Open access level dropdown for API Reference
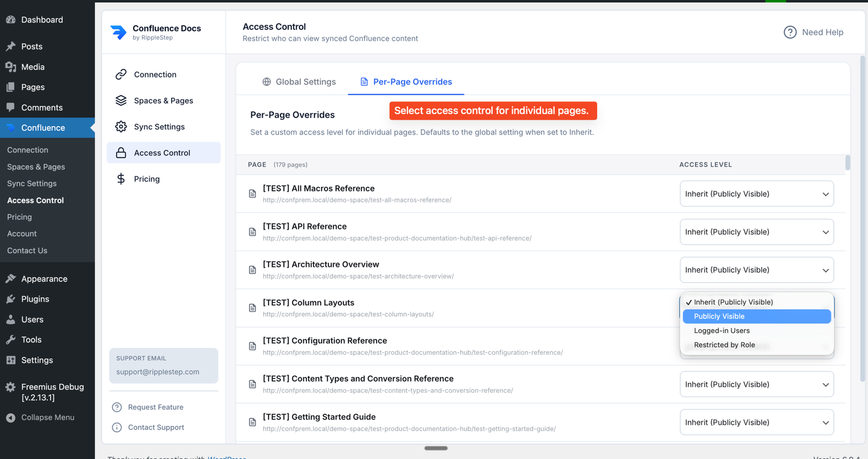Screen dimensions: 868x459 pyautogui.click(x=757, y=232)
